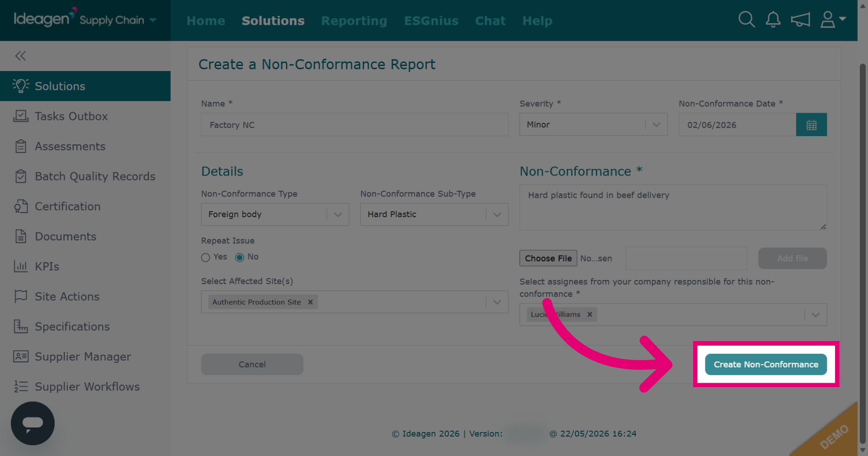The height and width of the screenshot is (456, 868).
Task: Click the Non-Conformance description textarea
Action: 673,207
